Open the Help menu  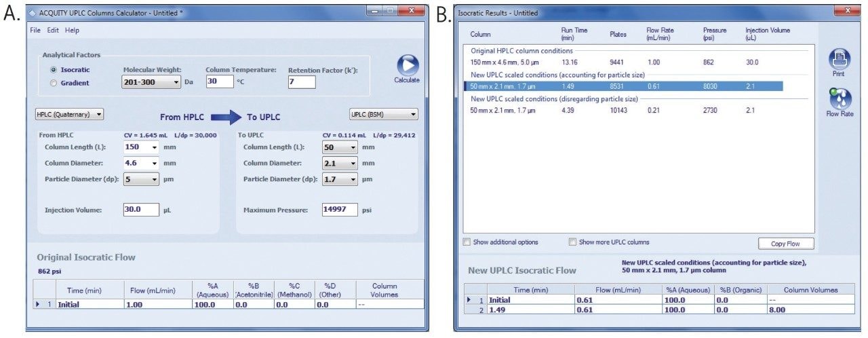(72, 31)
